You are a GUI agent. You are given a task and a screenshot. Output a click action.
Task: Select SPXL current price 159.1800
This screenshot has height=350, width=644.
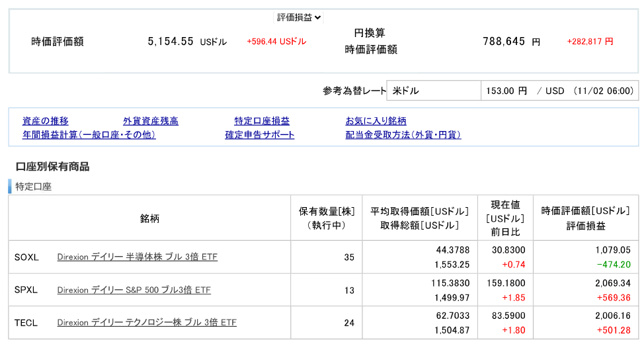click(506, 283)
